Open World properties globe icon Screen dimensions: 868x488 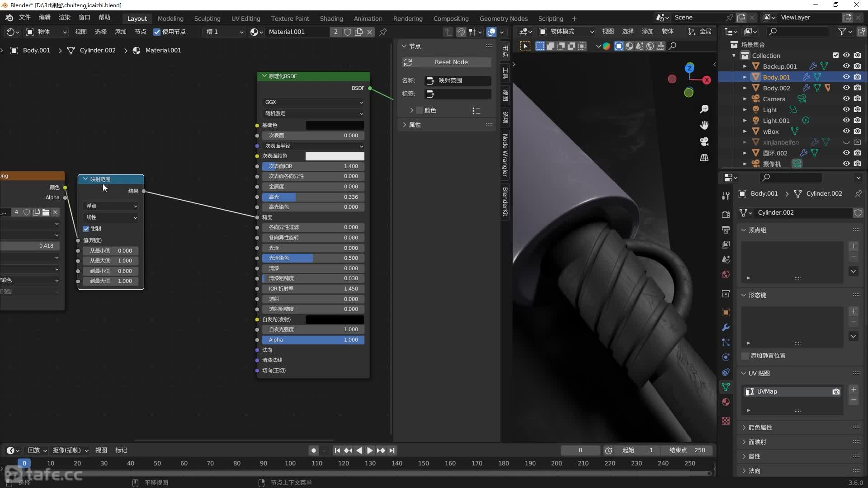(726, 275)
